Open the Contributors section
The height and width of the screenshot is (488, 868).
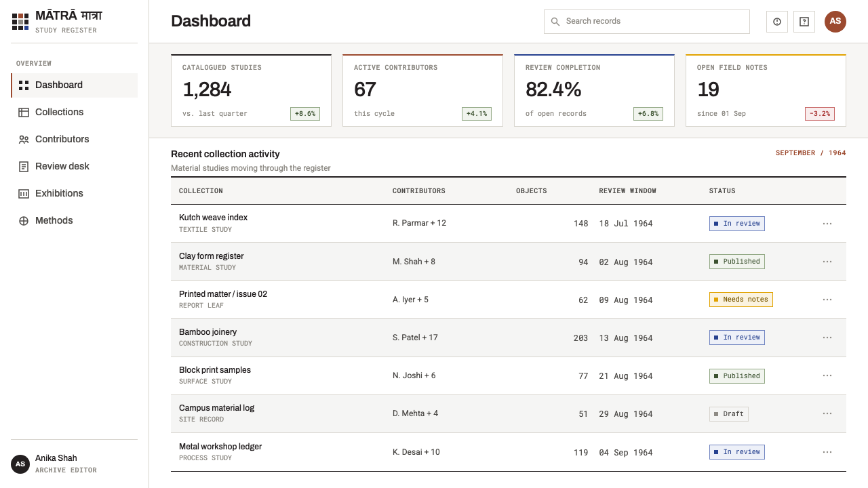pos(75,140)
